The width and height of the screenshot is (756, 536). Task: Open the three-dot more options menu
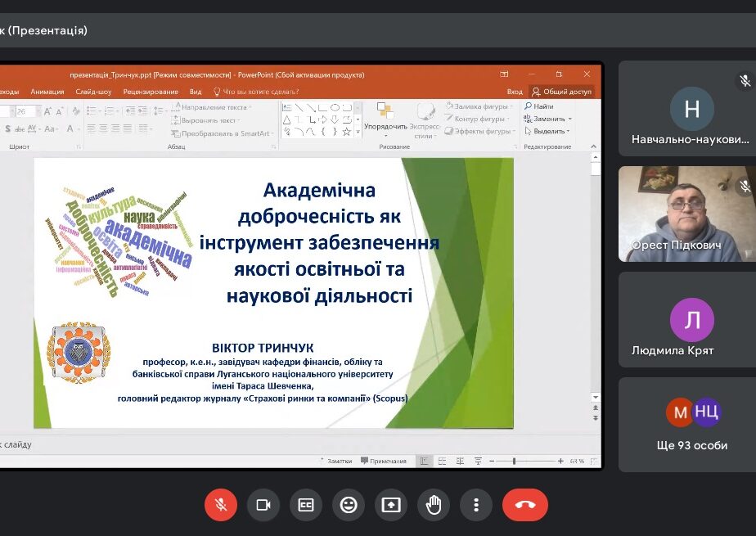click(x=476, y=505)
